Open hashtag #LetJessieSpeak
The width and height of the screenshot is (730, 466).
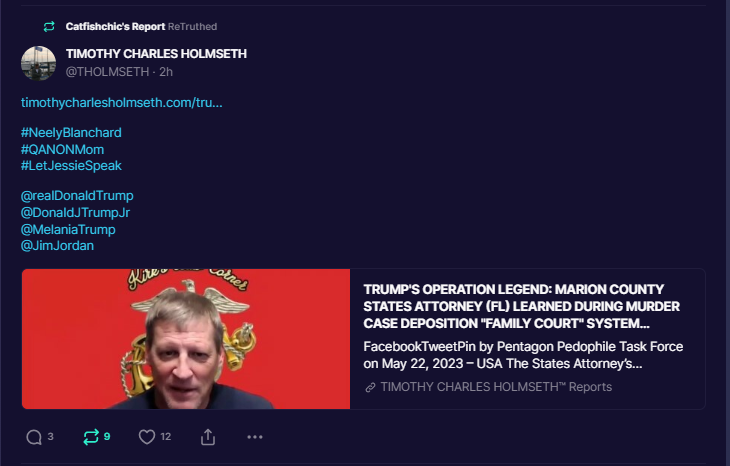71,166
